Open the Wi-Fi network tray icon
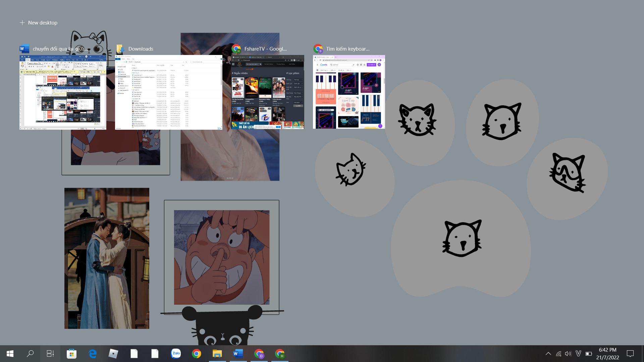The image size is (644, 362). (558, 354)
